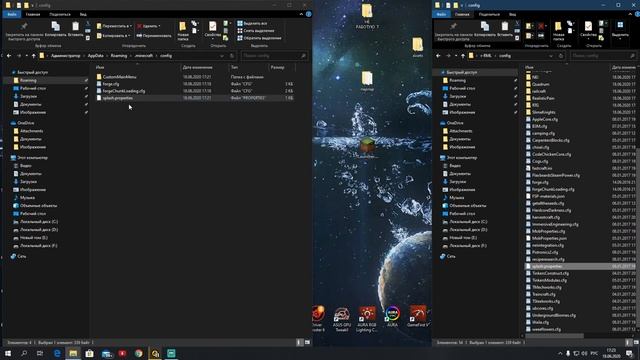
Task: Open the File tab in left window
Action: click(11, 14)
